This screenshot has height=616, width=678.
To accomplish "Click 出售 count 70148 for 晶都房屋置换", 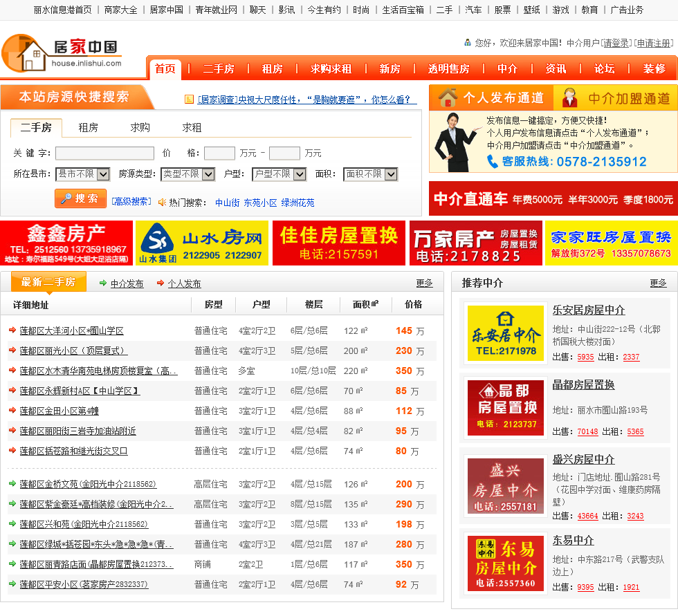I will click(587, 431).
